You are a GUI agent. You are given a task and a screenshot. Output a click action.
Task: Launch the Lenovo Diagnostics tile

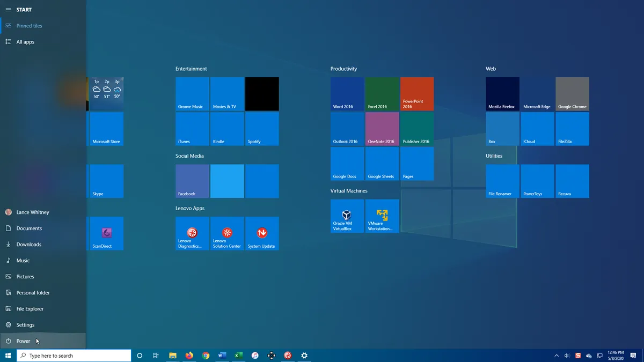[x=192, y=233]
